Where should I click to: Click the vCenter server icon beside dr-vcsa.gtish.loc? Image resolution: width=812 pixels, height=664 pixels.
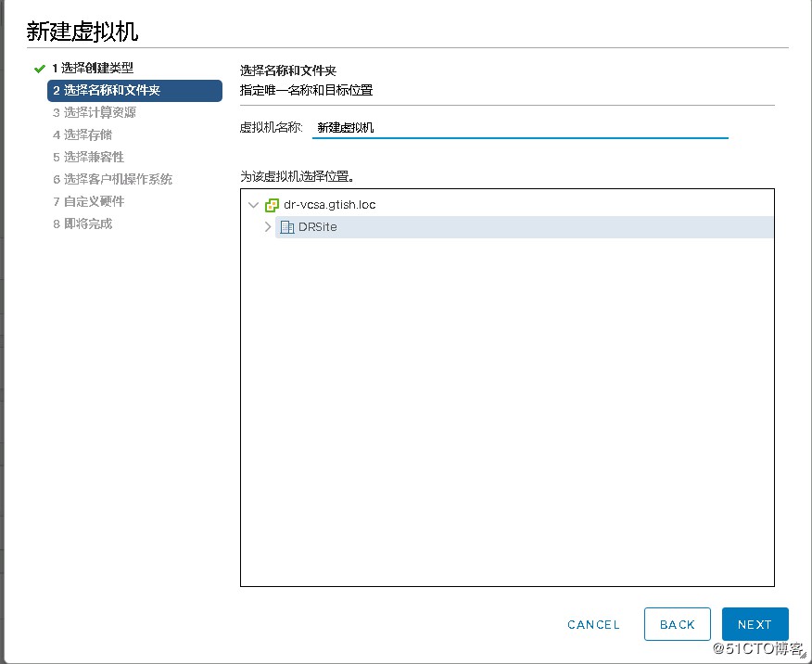point(272,205)
